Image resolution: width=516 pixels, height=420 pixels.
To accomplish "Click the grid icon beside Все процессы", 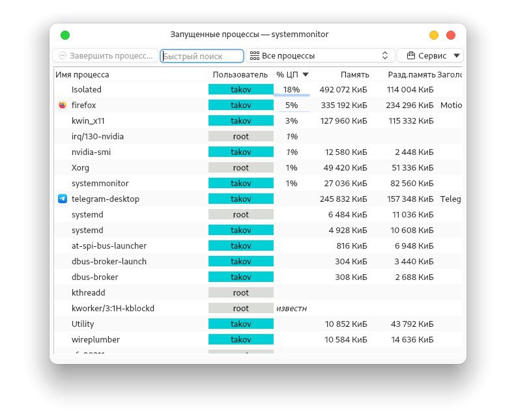I will click(x=254, y=56).
